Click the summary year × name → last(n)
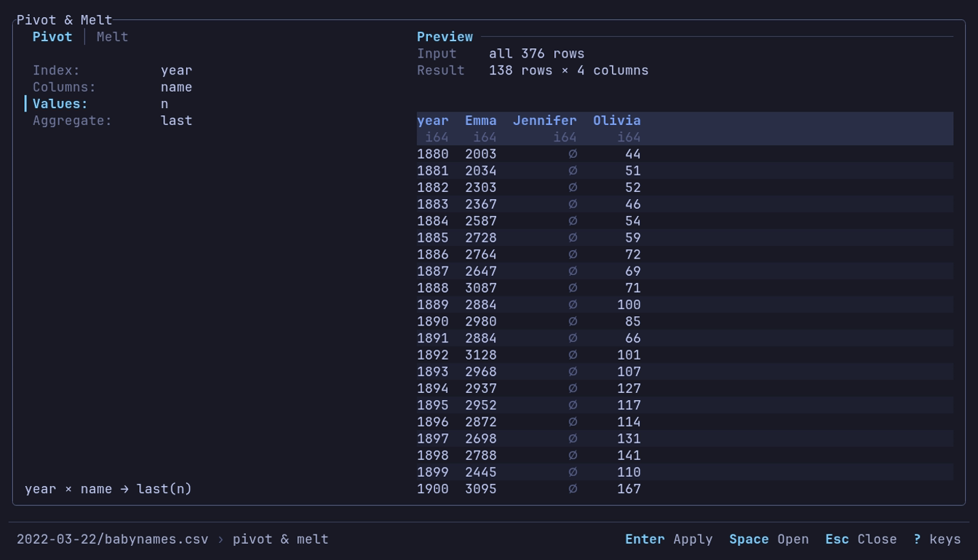 click(108, 489)
